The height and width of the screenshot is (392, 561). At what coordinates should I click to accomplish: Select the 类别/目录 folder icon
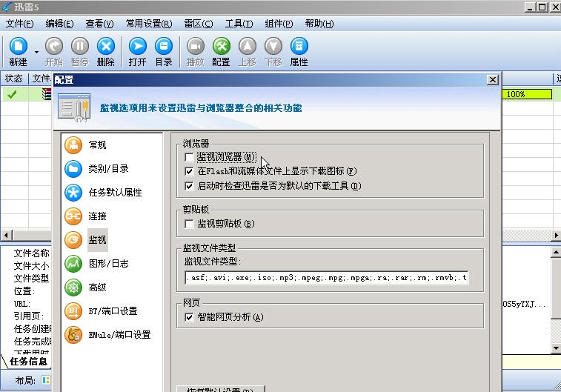[x=73, y=169]
